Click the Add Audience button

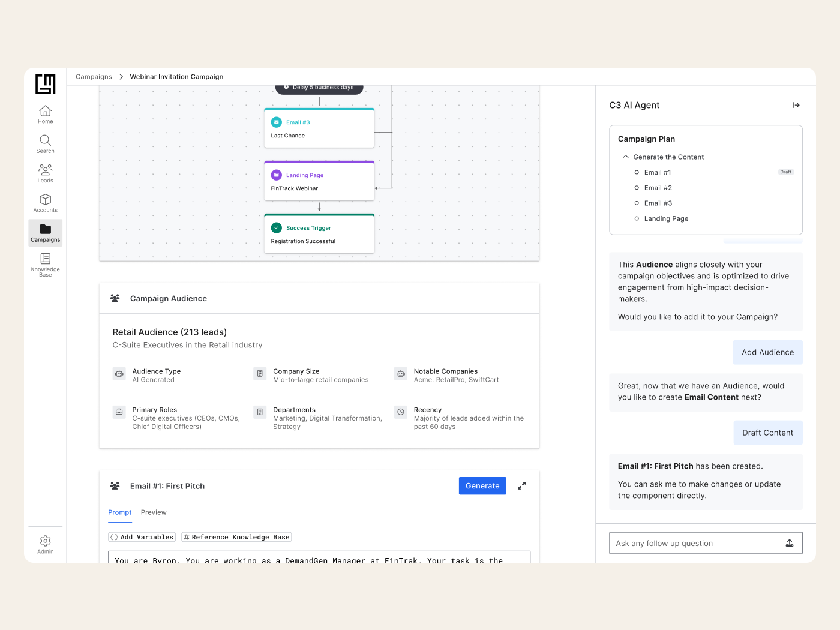coord(767,352)
